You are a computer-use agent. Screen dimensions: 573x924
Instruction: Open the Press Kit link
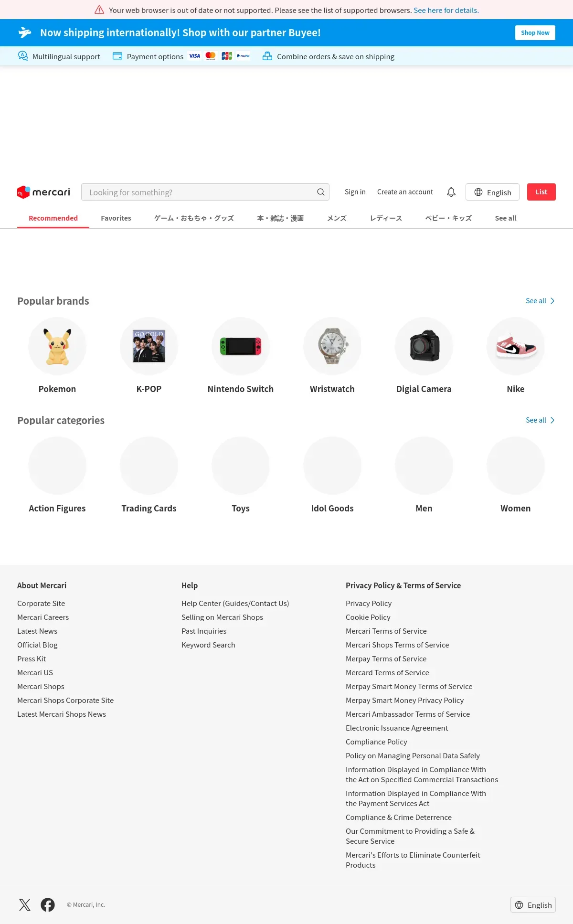pyautogui.click(x=32, y=659)
